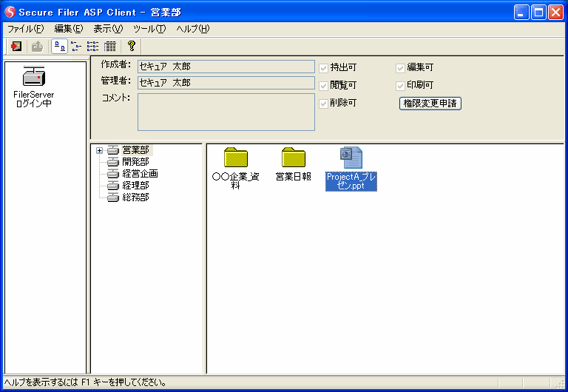Select 経営企画 label in the tree

[x=141, y=174]
